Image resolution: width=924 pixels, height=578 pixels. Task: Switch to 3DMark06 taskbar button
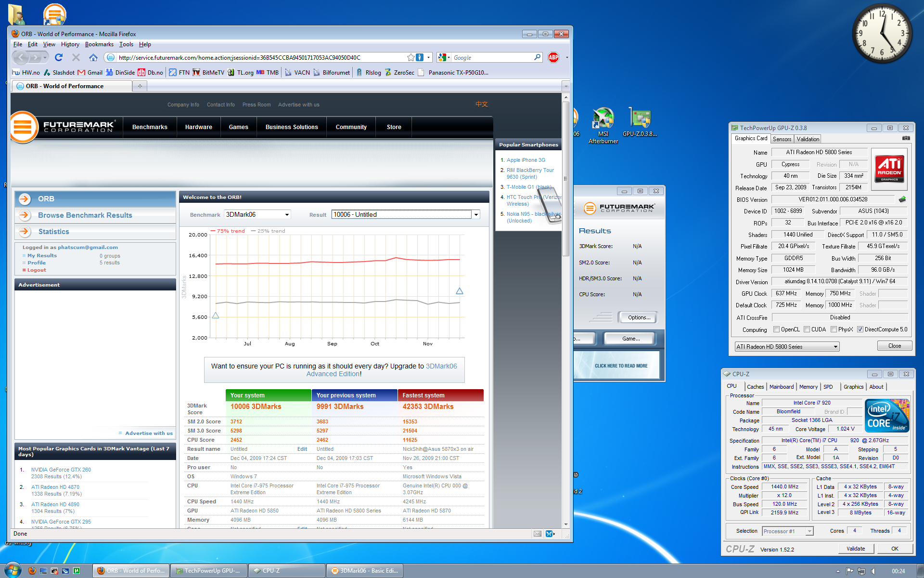364,571
